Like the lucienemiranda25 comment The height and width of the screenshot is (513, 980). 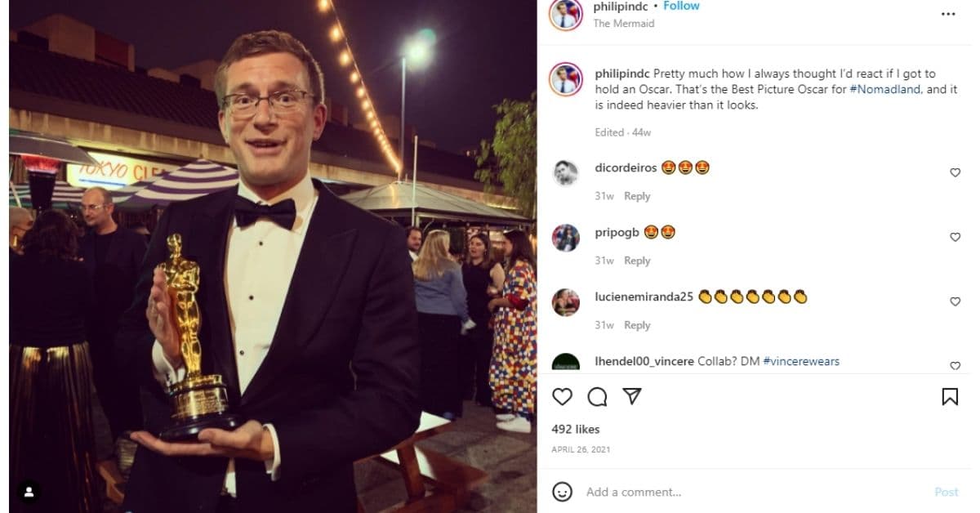[x=955, y=302]
